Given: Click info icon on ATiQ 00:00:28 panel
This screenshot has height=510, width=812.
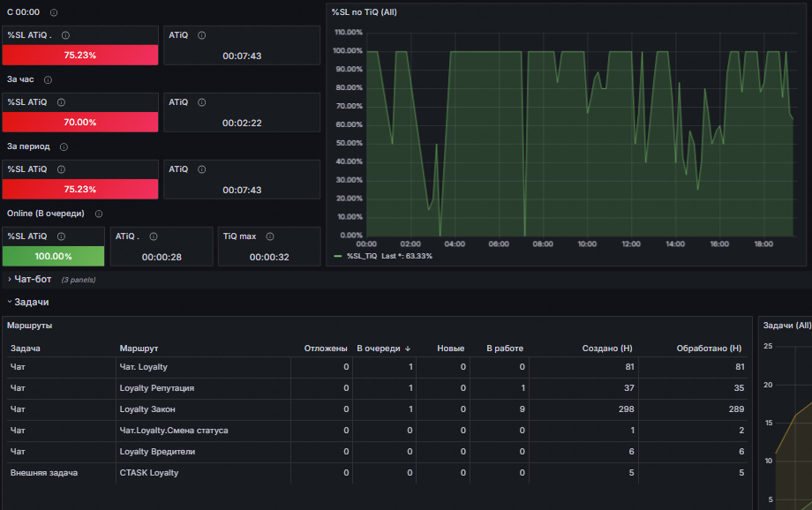Looking at the screenshot, I should [x=154, y=236].
